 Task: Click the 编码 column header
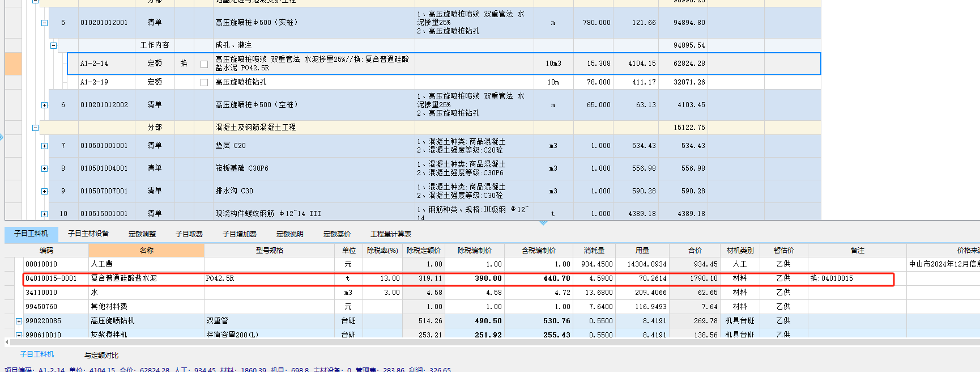[46, 250]
